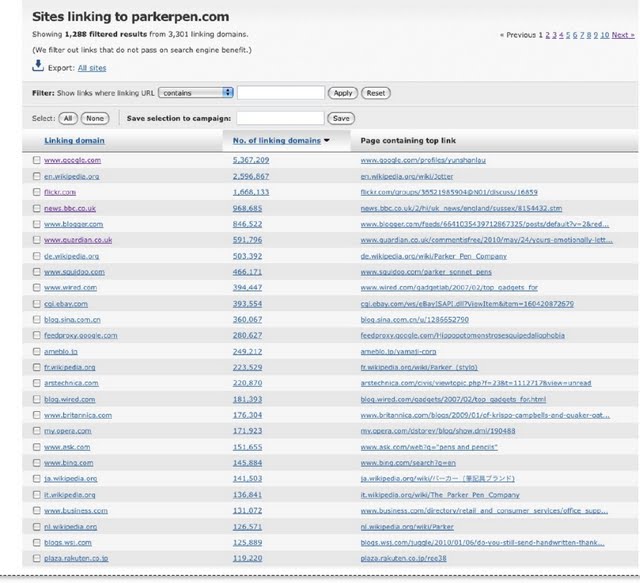640x583 pixels.
Task: Click the 968,685 count link
Action: (247, 208)
